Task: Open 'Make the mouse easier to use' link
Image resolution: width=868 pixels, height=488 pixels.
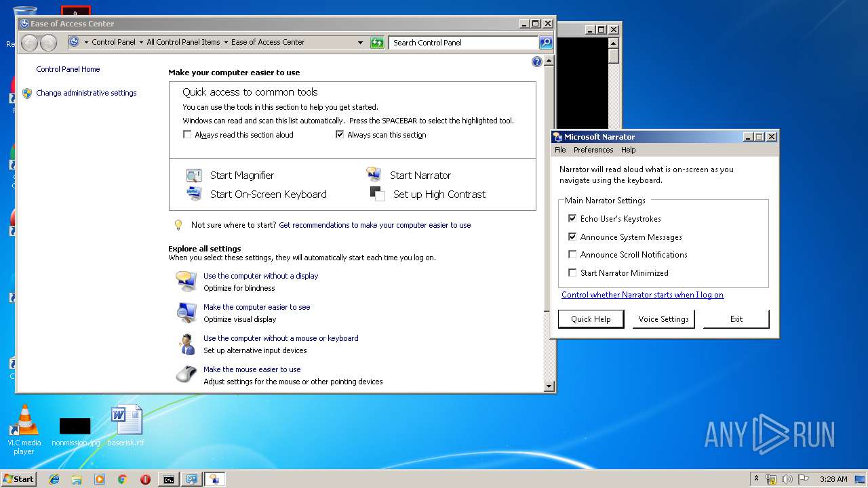Action: 252,369
